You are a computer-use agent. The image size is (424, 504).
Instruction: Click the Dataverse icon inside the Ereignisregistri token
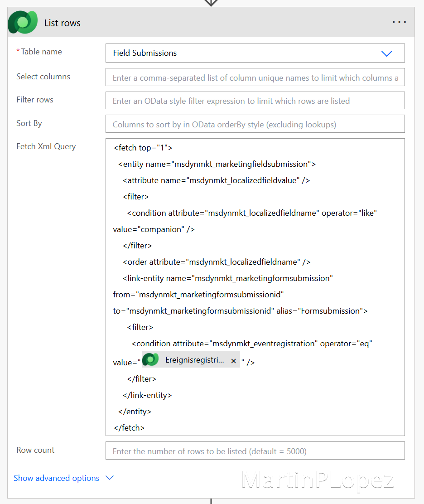tap(150, 359)
